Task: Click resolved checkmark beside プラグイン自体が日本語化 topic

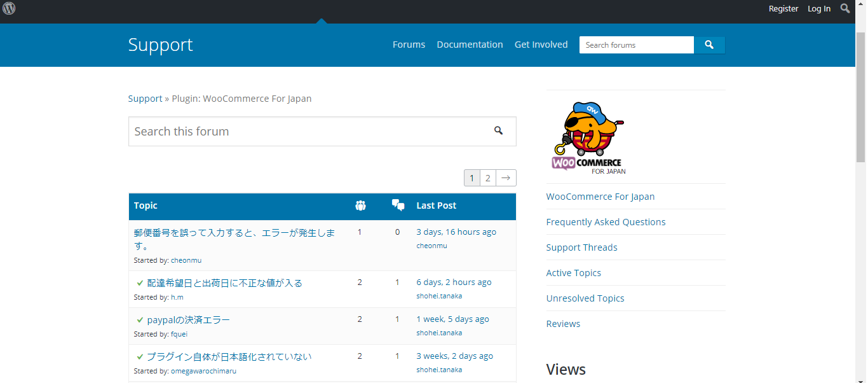Action: (x=140, y=357)
